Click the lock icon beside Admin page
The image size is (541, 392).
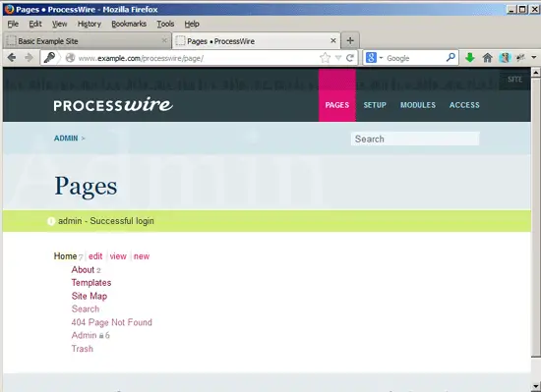[101, 335]
